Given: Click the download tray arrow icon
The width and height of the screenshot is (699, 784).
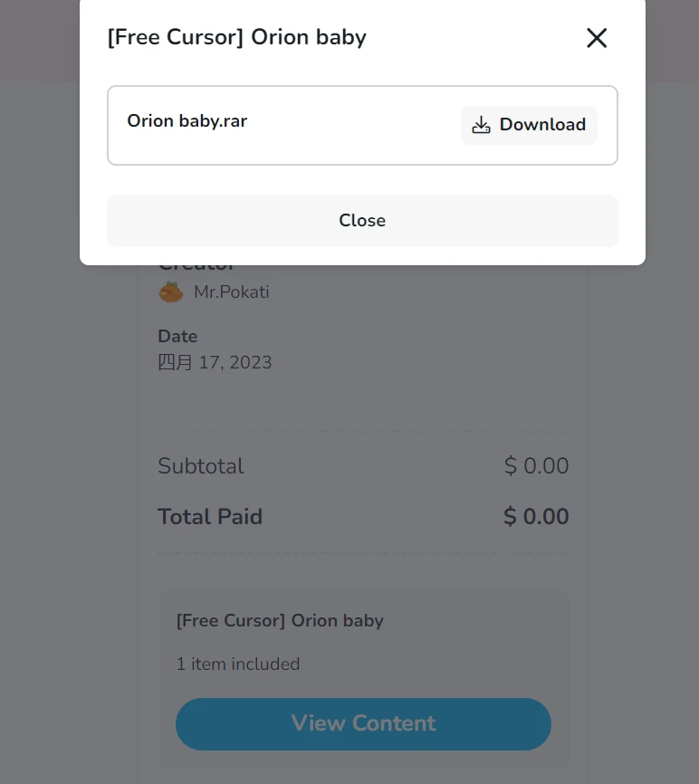Looking at the screenshot, I should (x=482, y=125).
